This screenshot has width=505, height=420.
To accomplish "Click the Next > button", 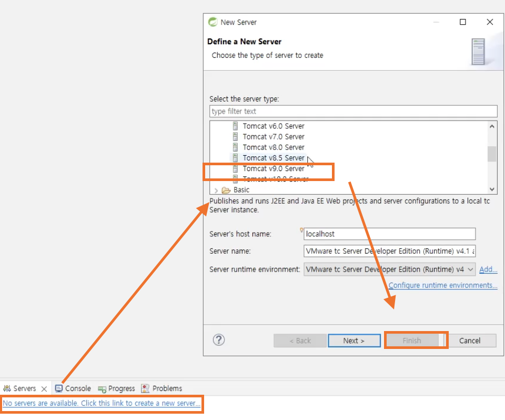I will [354, 341].
